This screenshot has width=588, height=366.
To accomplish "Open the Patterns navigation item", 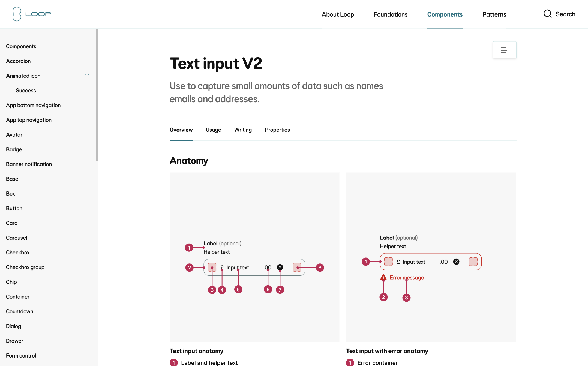I will (494, 14).
